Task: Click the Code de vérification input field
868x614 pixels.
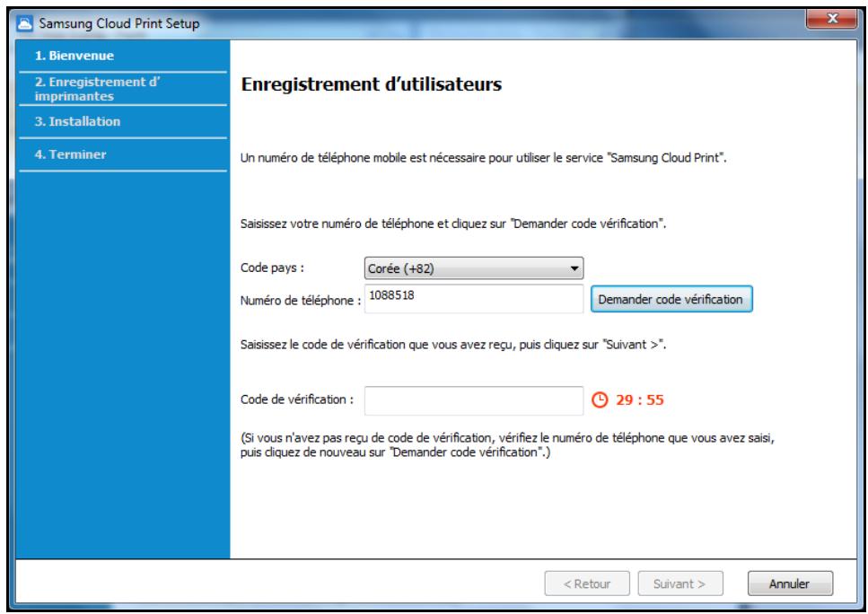Action: pos(474,401)
